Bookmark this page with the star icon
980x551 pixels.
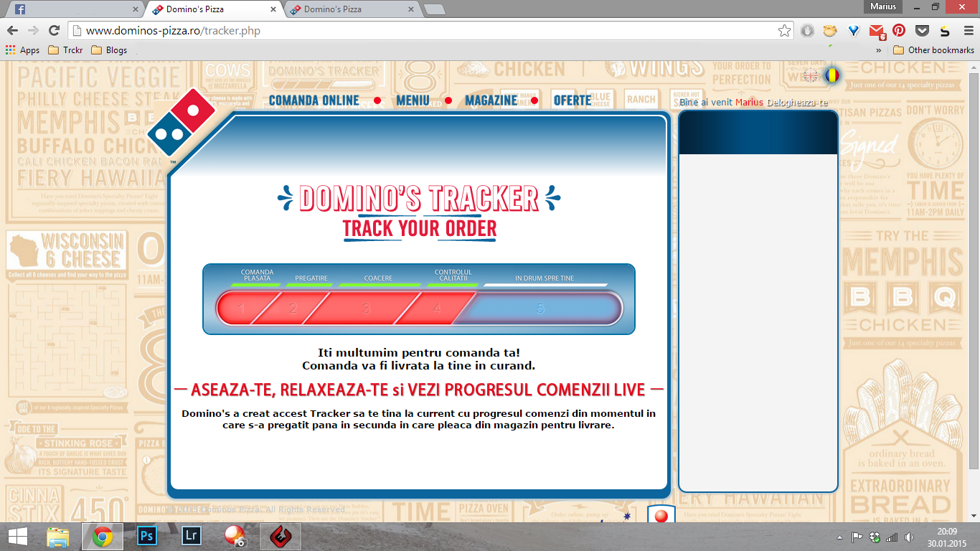784,31
